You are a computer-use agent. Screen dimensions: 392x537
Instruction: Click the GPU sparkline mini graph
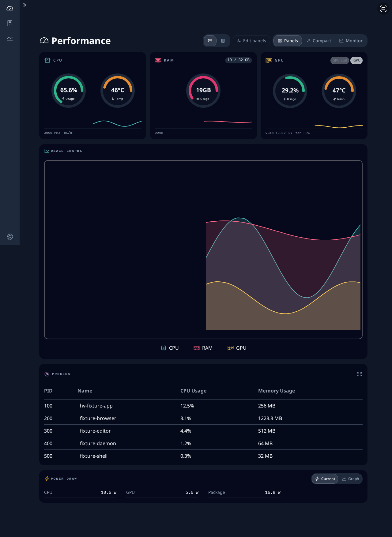pyautogui.click(x=339, y=126)
